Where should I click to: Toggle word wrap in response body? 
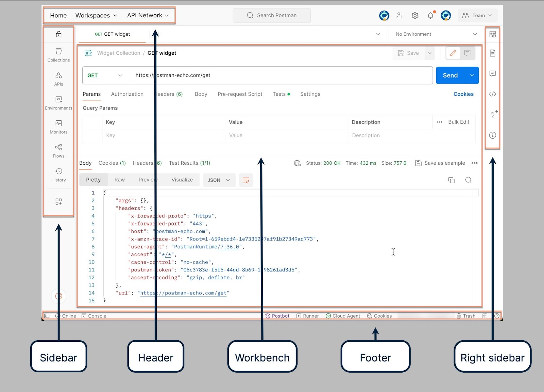(246, 180)
